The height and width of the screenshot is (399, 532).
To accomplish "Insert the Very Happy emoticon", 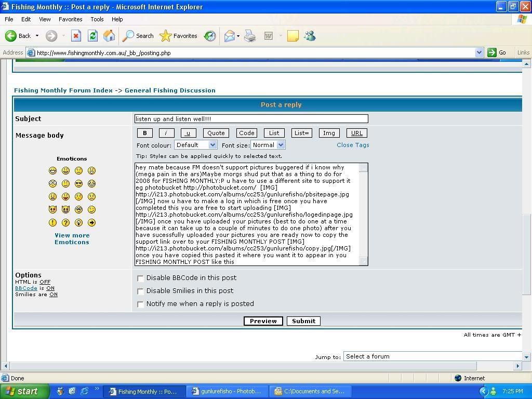I will [52, 170].
